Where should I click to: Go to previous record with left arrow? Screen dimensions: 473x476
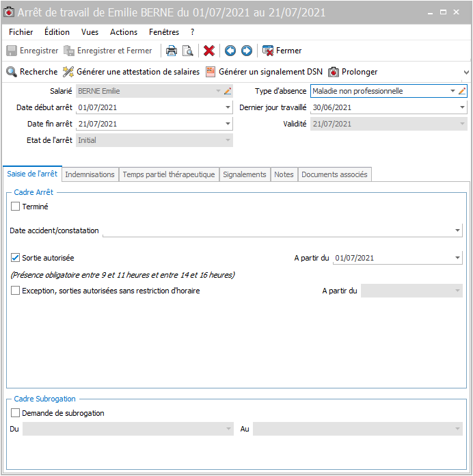tap(230, 51)
